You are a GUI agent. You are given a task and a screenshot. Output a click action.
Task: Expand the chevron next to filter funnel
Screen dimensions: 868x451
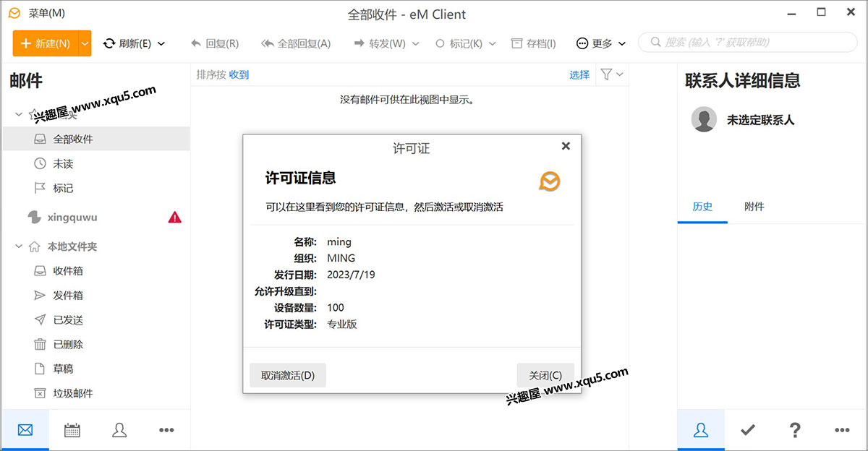click(620, 74)
